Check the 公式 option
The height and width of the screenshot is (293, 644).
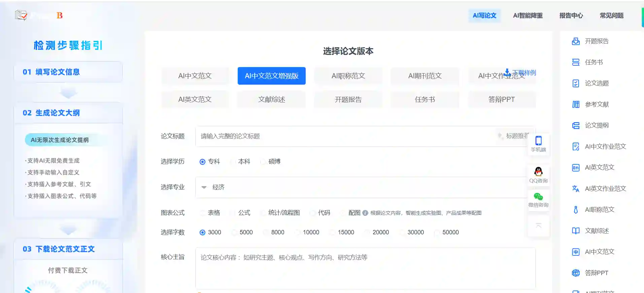click(x=233, y=213)
